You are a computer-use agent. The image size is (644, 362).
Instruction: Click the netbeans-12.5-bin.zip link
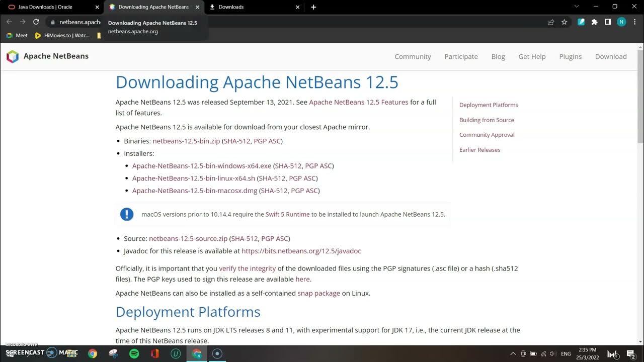(186, 141)
